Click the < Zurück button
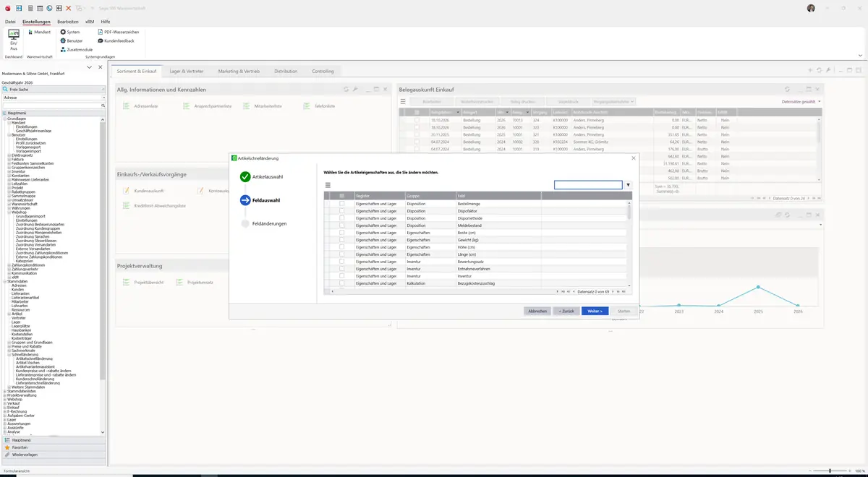The height and width of the screenshot is (477, 868). tap(566, 311)
